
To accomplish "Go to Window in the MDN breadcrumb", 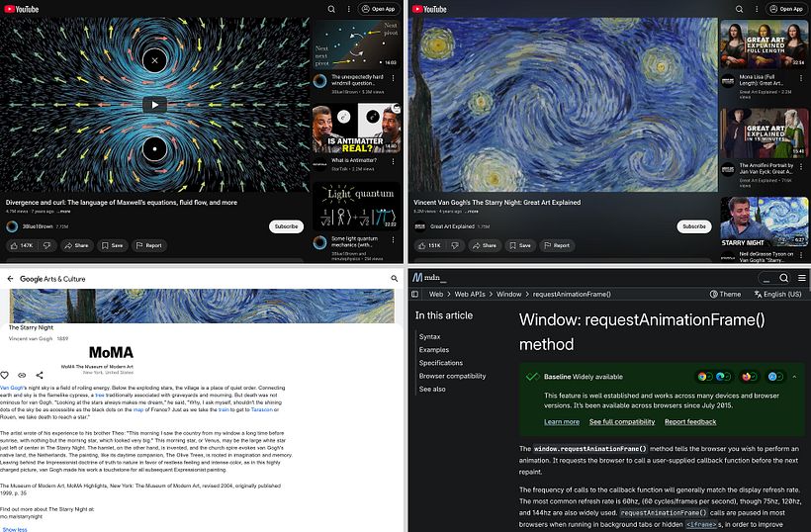I will 509,294.
